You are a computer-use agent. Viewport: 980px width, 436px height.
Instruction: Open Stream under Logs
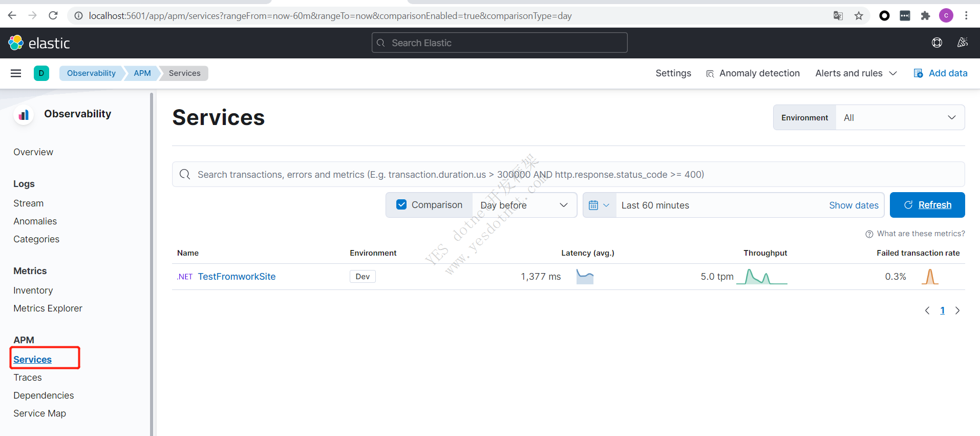click(29, 203)
